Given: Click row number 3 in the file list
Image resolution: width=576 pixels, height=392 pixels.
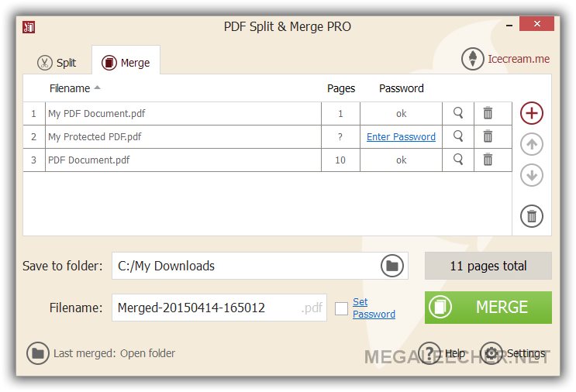Looking at the screenshot, I should 34,160.
